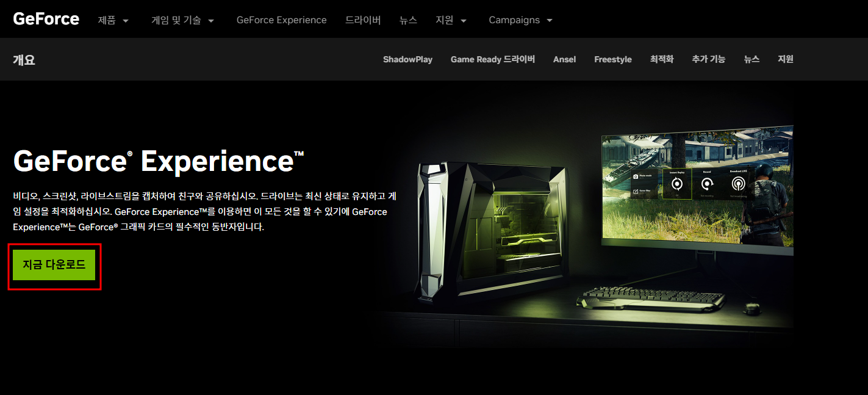Screen dimensions: 868x395
Task: Toggle the Not recording status control
Action: tap(708, 195)
